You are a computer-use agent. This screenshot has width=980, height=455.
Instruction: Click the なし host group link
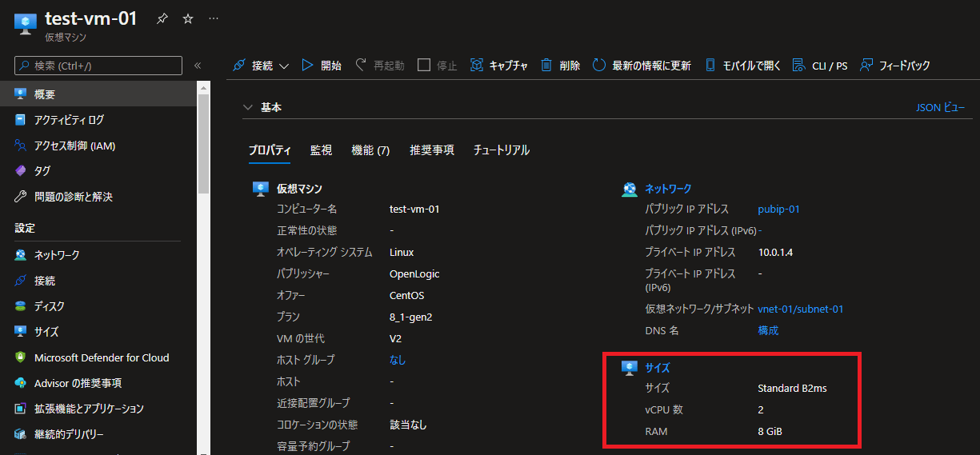(398, 360)
